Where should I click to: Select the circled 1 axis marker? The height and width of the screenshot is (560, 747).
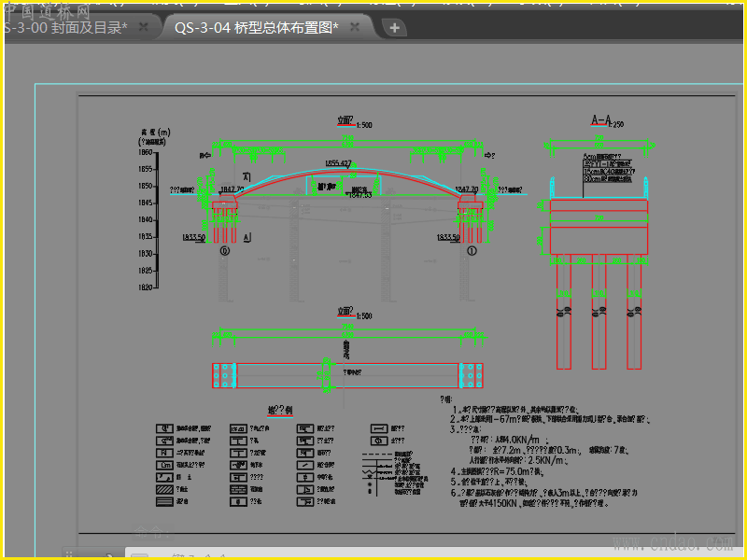472,251
